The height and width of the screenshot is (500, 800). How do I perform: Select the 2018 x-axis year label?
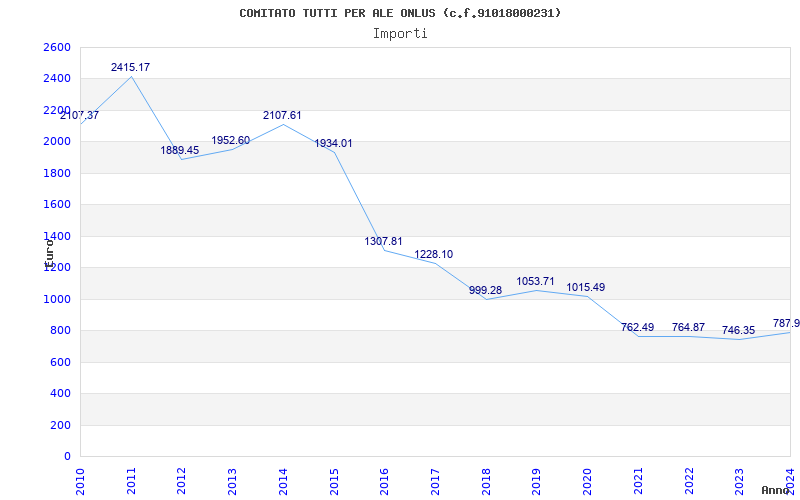tap(486, 482)
